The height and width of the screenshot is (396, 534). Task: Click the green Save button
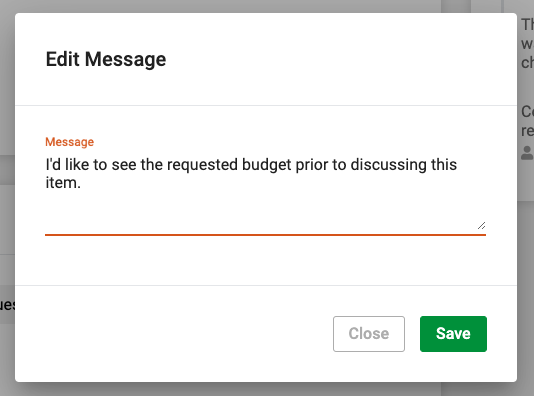453,334
